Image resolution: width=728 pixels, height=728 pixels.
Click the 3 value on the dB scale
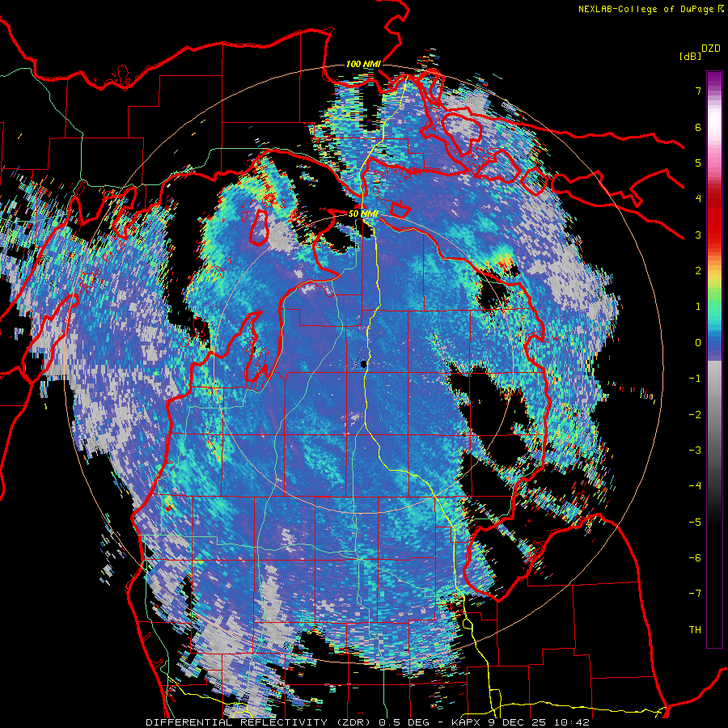click(x=698, y=235)
